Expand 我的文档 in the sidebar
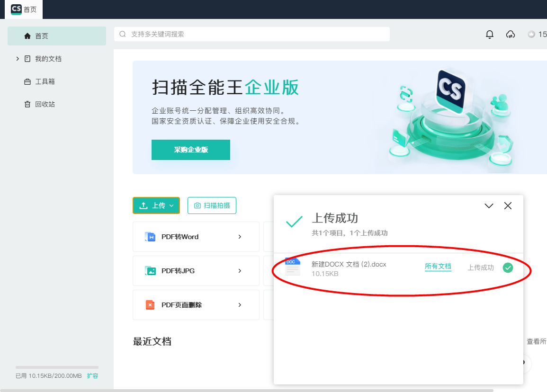547x392 pixels. tap(17, 58)
